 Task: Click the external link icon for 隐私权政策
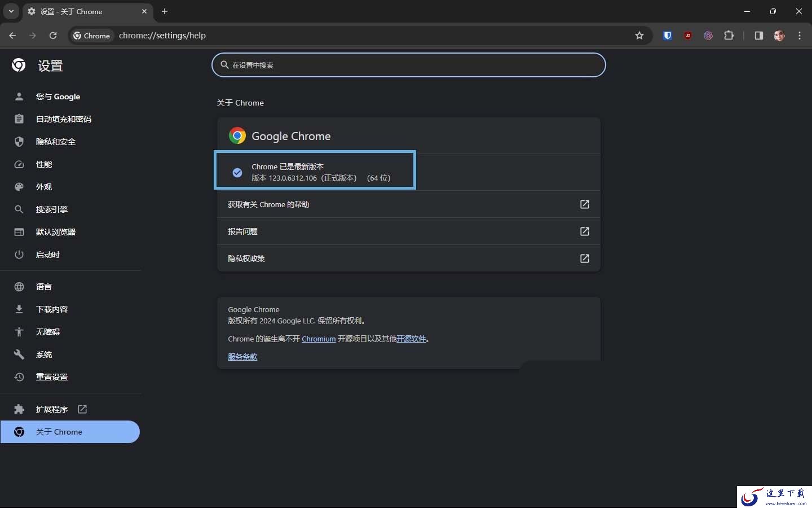click(x=585, y=259)
